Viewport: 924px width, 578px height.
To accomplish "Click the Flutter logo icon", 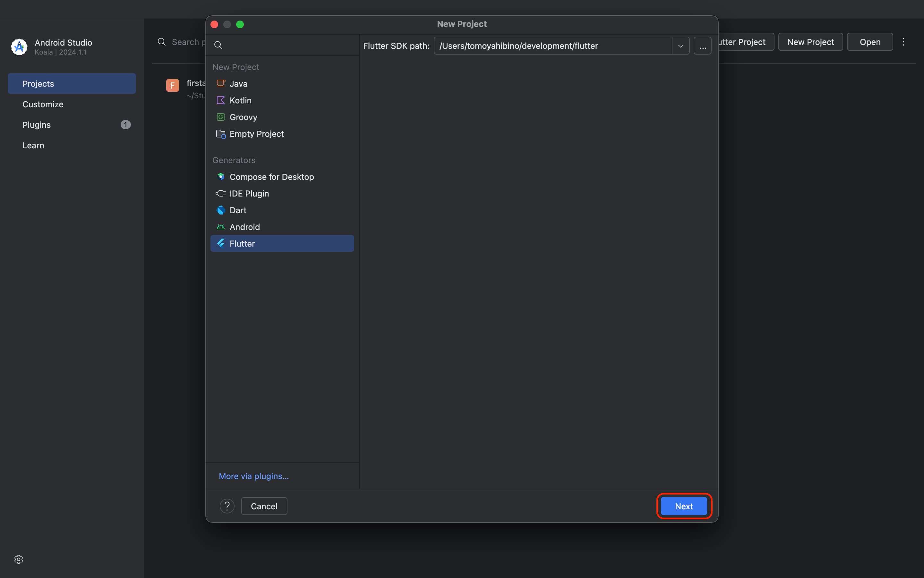I will 221,243.
